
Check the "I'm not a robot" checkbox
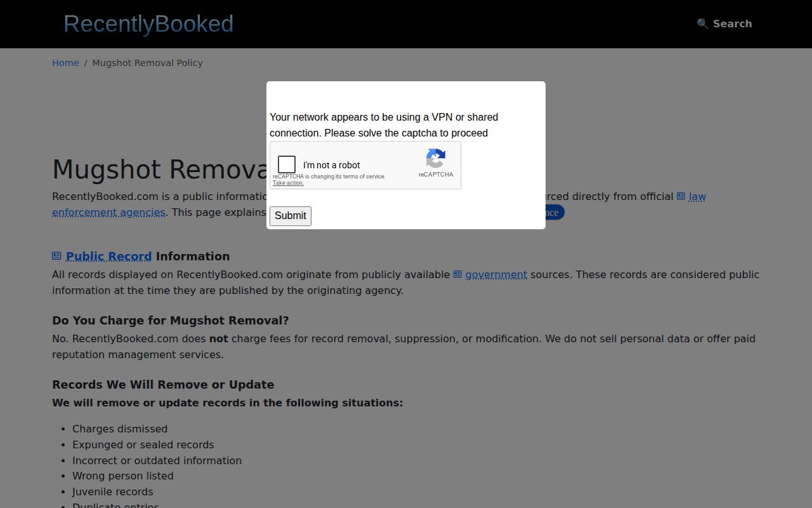[x=287, y=164]
